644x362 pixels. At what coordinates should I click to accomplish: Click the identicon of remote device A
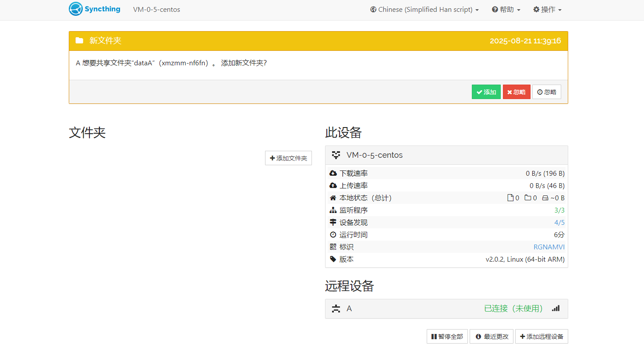point(336,309)
